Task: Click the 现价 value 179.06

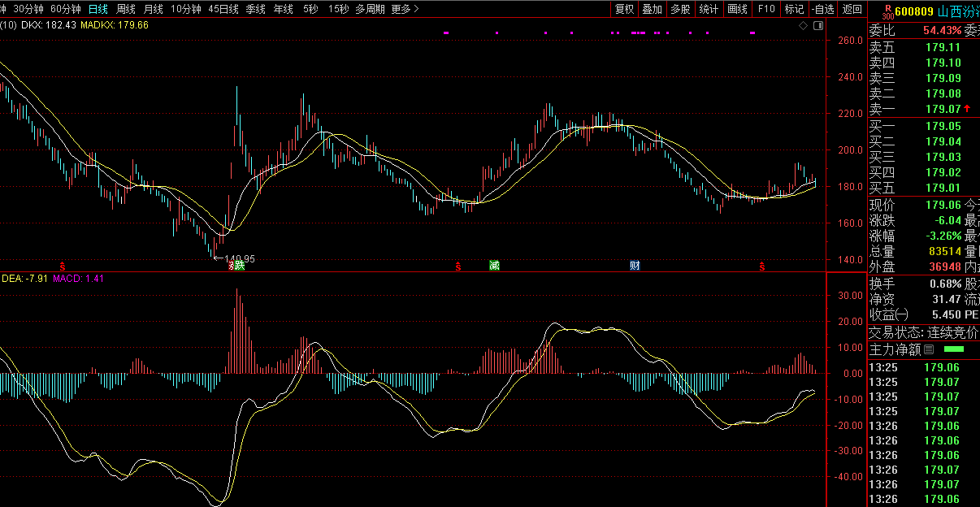Action: [943, 205]
